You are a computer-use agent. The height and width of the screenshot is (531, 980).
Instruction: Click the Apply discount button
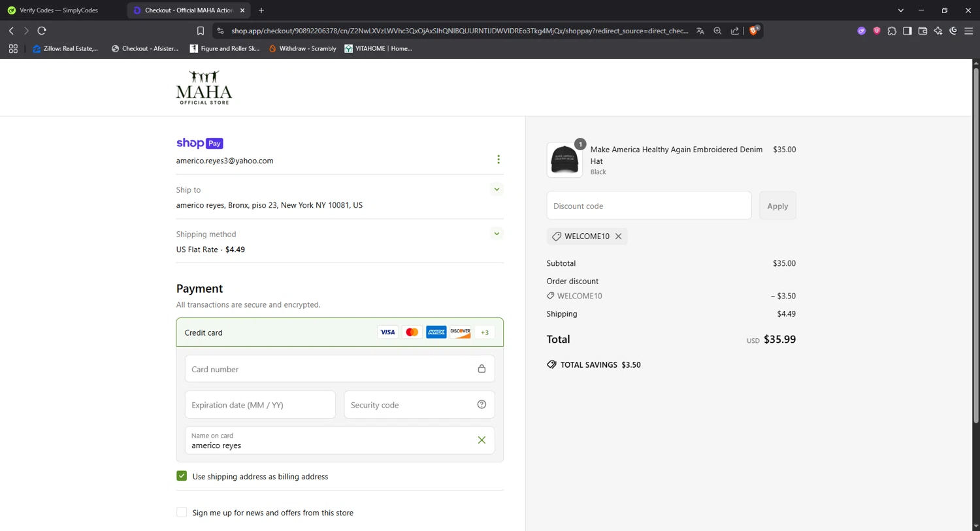(x=777, y=206)
